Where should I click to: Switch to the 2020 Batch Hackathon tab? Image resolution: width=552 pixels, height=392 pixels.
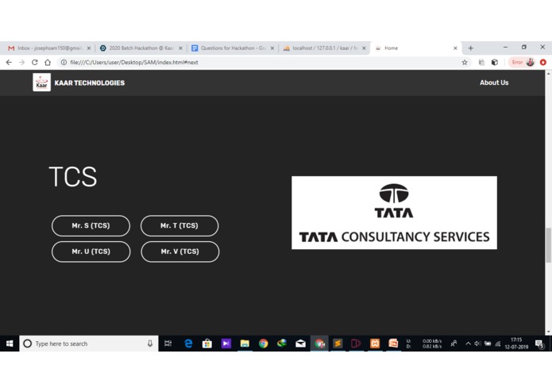pos(141,48)
